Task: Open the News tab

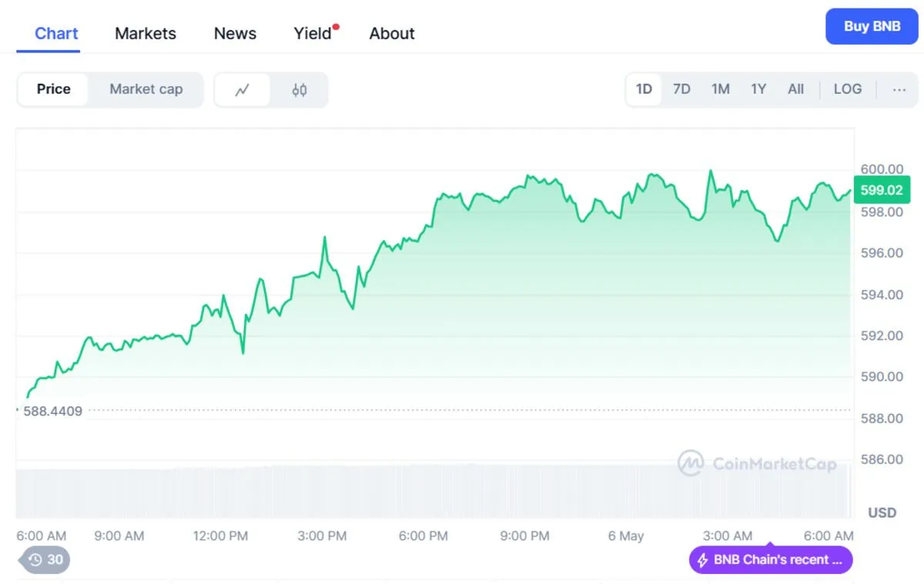Action: click(235, 34)
